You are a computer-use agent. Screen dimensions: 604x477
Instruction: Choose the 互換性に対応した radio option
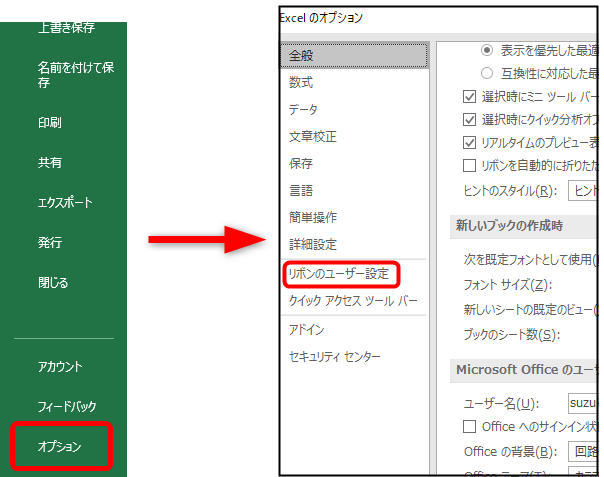click(x=488, y=72)
